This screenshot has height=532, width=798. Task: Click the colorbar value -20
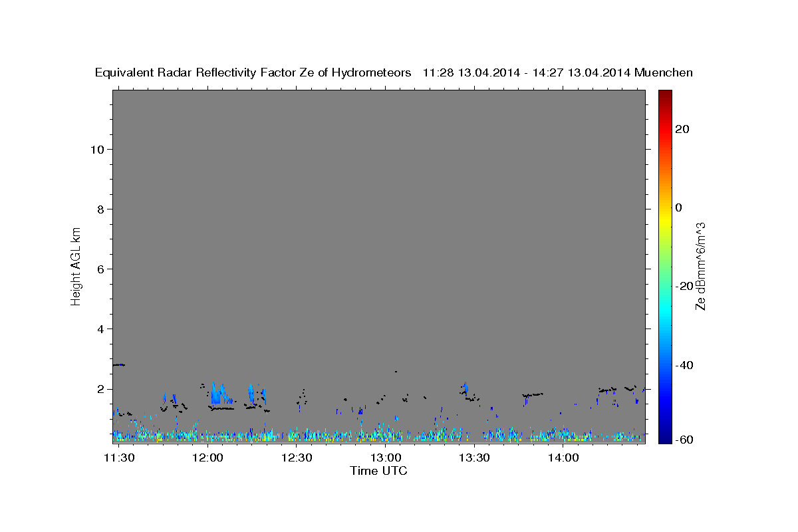685,286
